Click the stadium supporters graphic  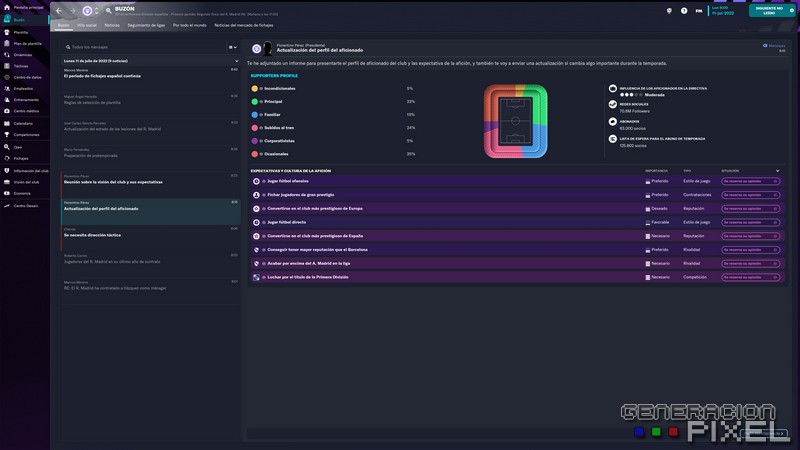tap(515, 121)
